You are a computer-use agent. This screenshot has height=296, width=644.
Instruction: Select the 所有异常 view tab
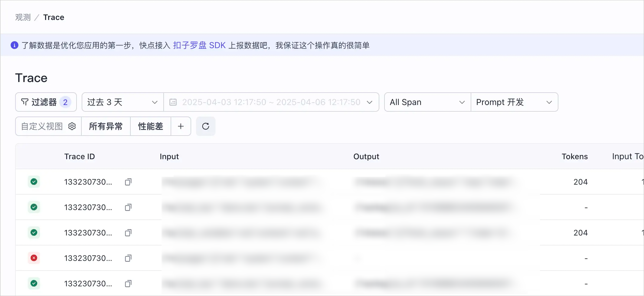106,126
